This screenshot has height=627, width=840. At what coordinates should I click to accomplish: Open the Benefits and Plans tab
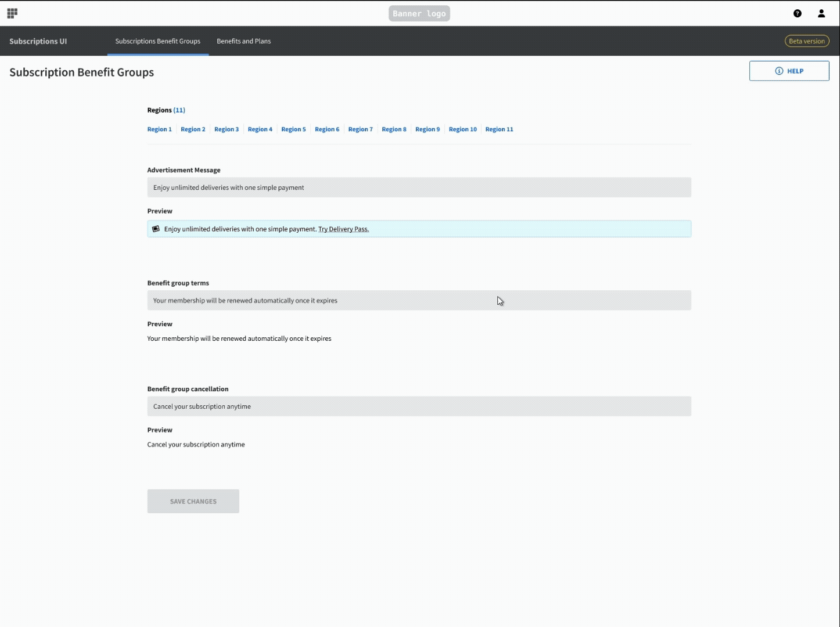(244, 41)
